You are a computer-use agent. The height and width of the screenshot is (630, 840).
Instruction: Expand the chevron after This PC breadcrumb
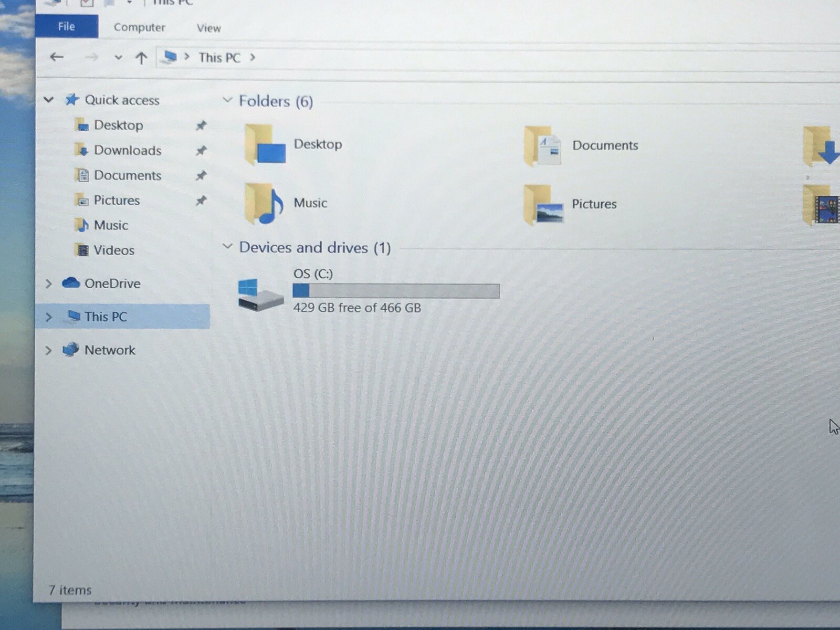click(x=253, y=57)
